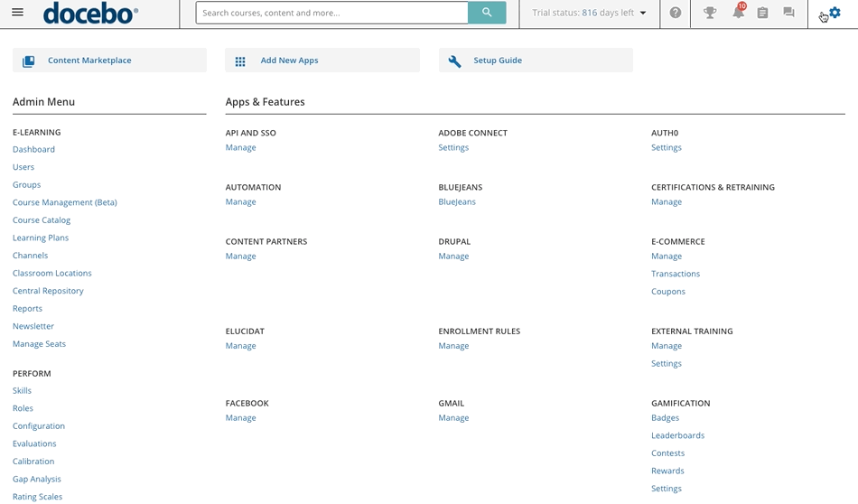
Task: Open Settings under Adobe Connect
Action: (453, 147)
